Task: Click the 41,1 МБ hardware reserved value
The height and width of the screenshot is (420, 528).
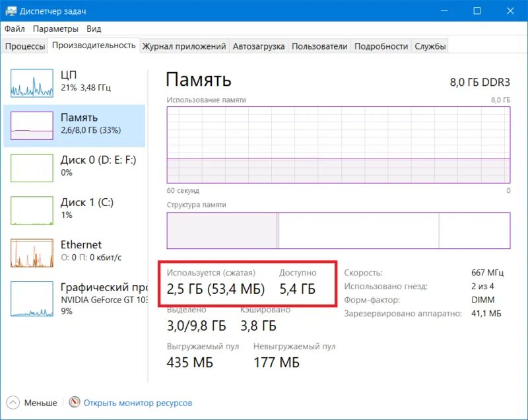Action: (486, 314)
